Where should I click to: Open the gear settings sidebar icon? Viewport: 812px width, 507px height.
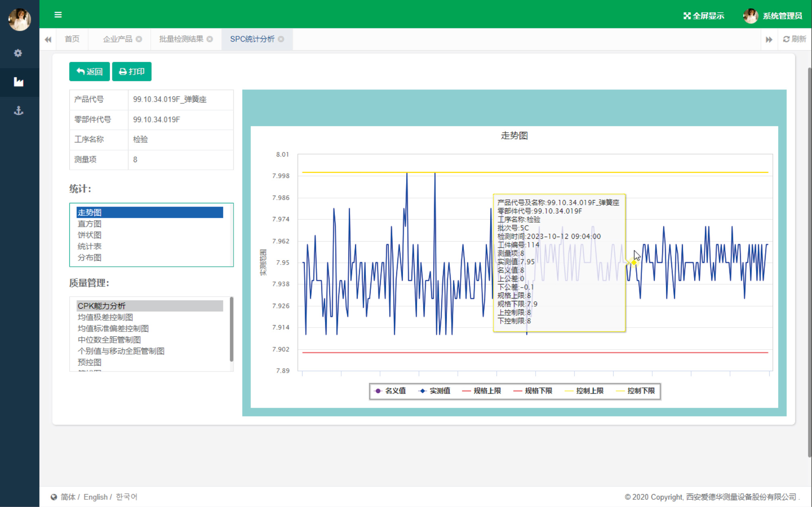pos(18,53)
